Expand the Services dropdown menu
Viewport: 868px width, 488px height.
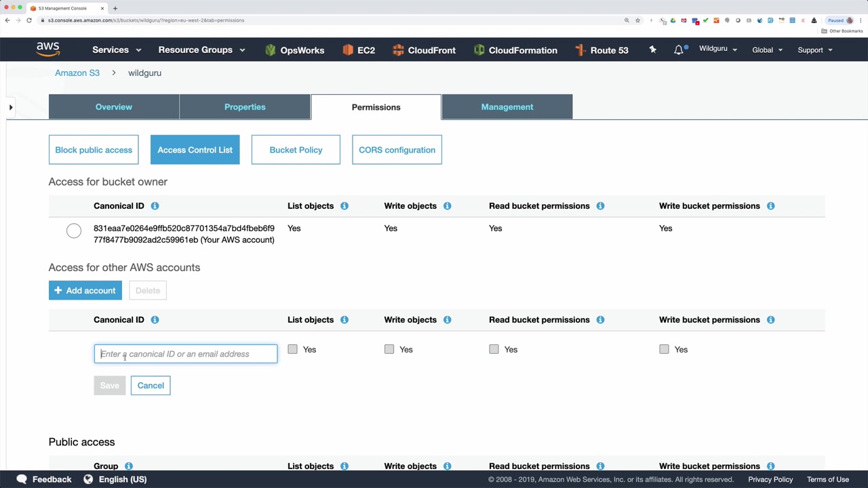[x=117, y=50]
